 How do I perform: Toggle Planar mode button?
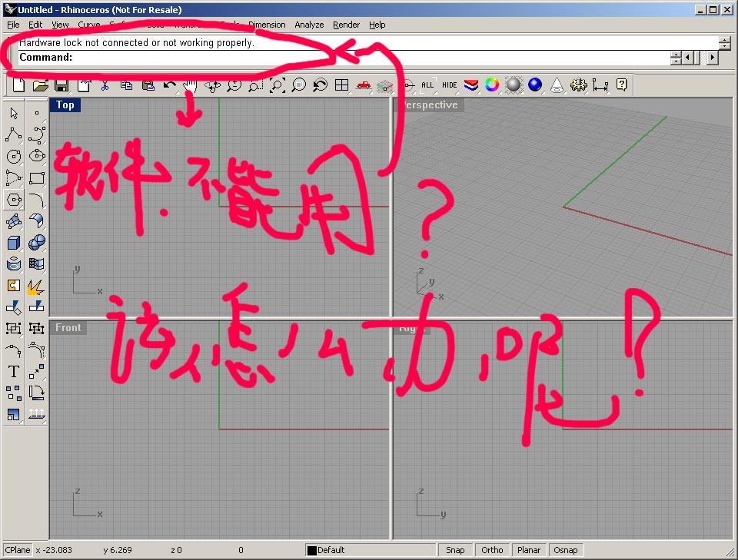tap(529, 550)
